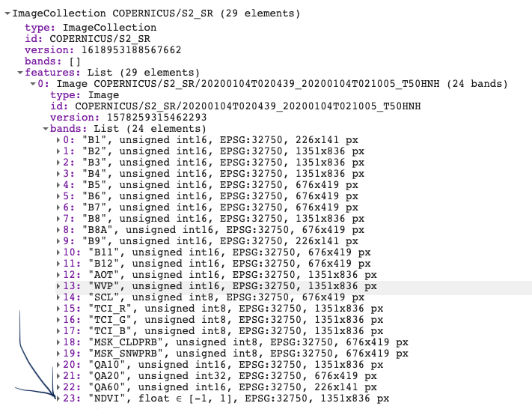The height and width of the screenshot is (409, 532).
Task: Click the version 1618953188567662 line
Action: pos(103,50)
